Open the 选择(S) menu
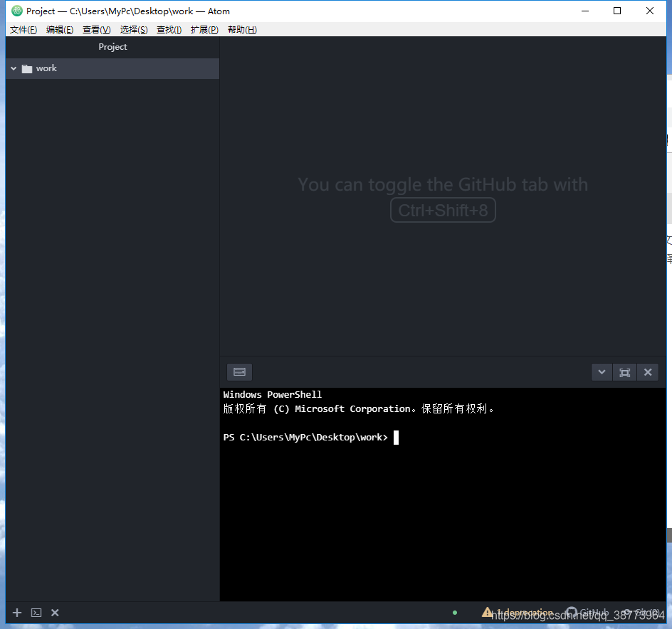 [134, 30]
